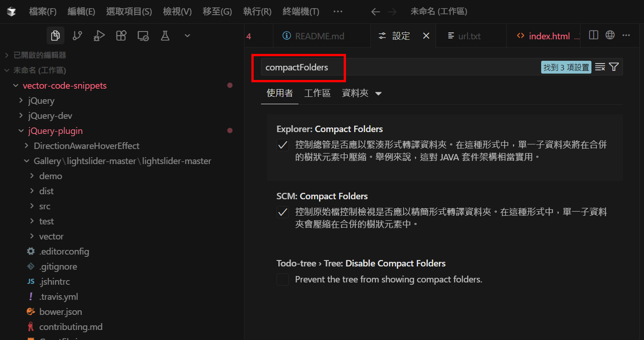This screenshot has height=340, width=644.
Task: Open the Explorer view in activity bar
Action: coord(55,36)
